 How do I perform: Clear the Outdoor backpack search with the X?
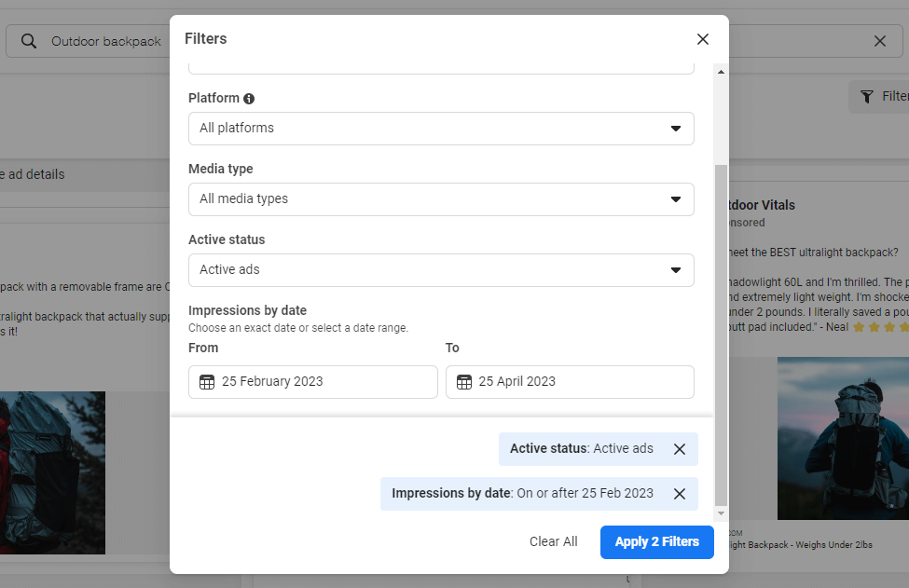pos(879,41)
